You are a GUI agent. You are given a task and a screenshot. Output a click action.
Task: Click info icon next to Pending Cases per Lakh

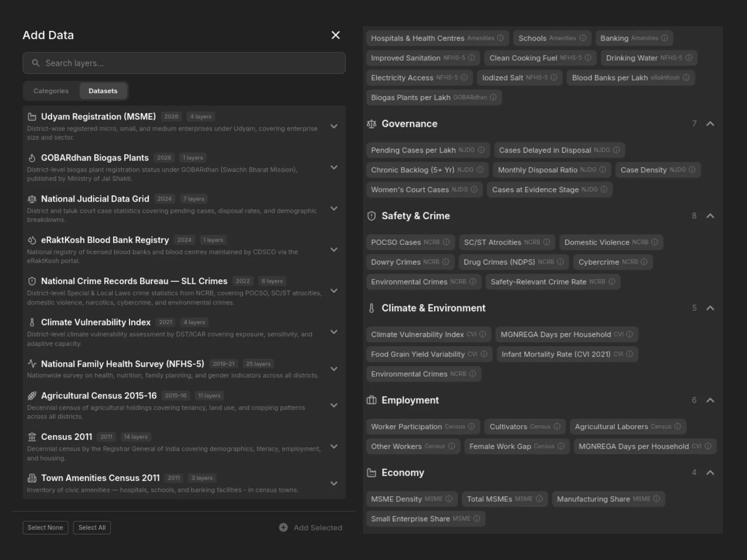(x=481, y=150)
